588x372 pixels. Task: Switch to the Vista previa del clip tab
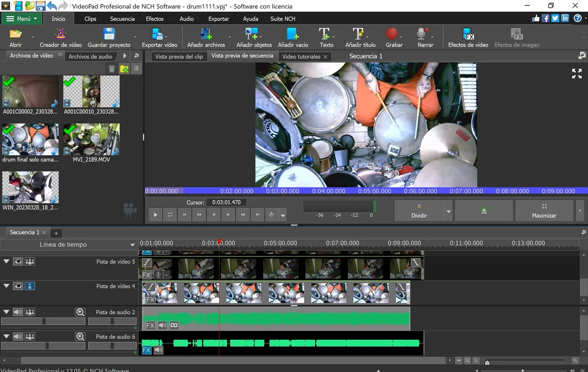coord(179,56)
